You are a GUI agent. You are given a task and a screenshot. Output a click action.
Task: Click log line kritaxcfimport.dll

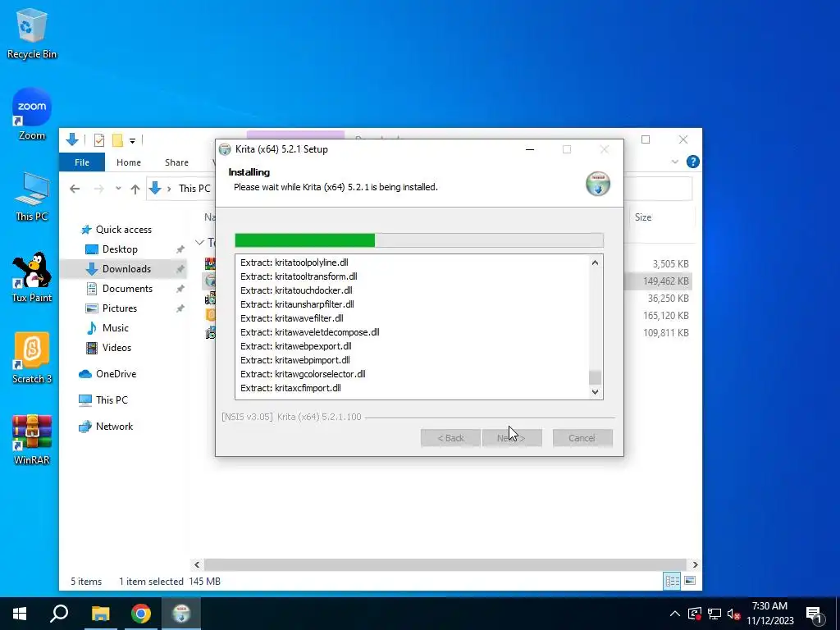(290, 388)
